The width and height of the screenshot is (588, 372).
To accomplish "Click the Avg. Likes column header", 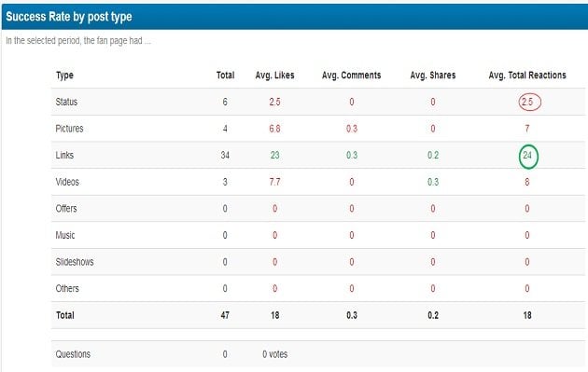I will click(x=274, y=76).
